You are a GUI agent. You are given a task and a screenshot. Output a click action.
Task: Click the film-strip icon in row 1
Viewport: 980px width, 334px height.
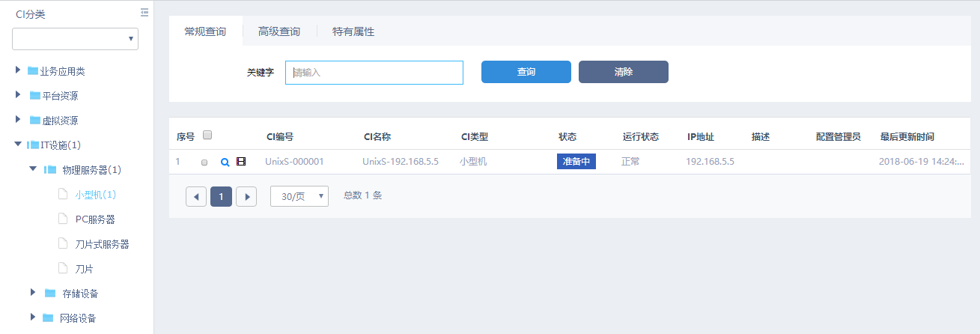241,162
